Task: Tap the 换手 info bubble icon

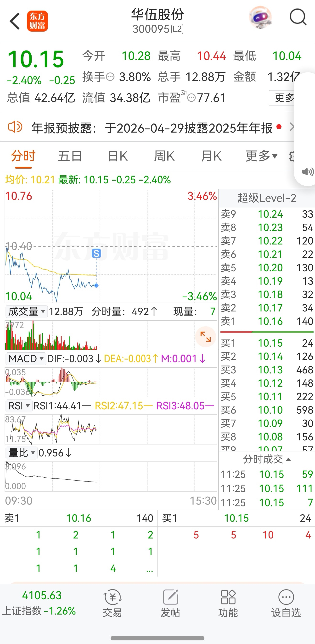Action: point(110,77)
